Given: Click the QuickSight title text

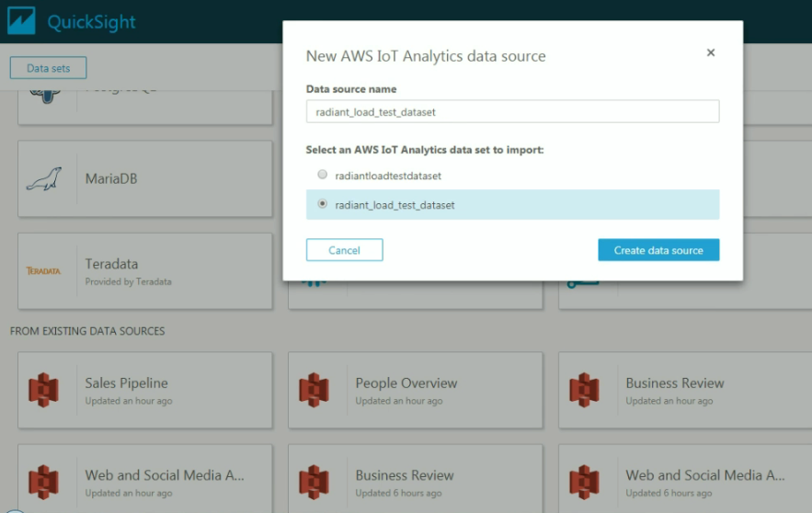Looking at the screenshot, I should point(91,22).
